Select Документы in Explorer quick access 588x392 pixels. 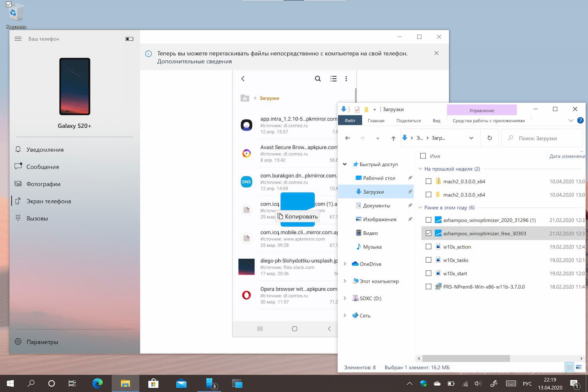pos(376,206)
